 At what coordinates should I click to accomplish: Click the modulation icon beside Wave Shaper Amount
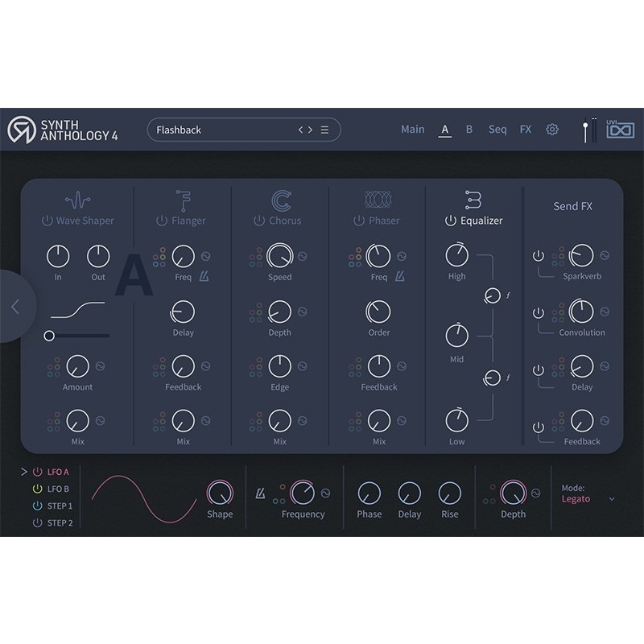100,366
